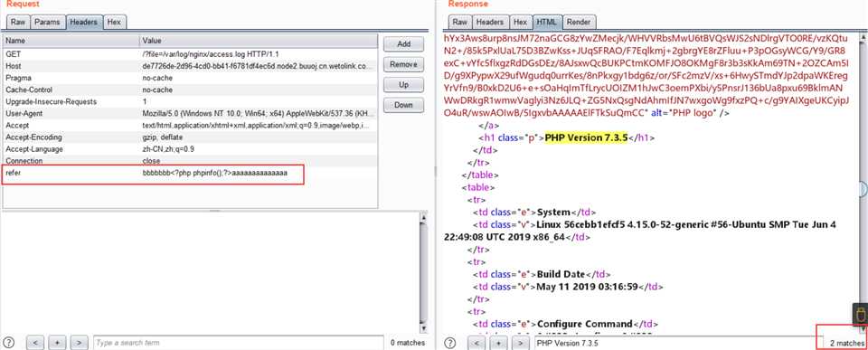This screenshot has height=350, width=868.
Task: Select the Upgrade-Insecure-Requests header row
Action: coord(191,102)
